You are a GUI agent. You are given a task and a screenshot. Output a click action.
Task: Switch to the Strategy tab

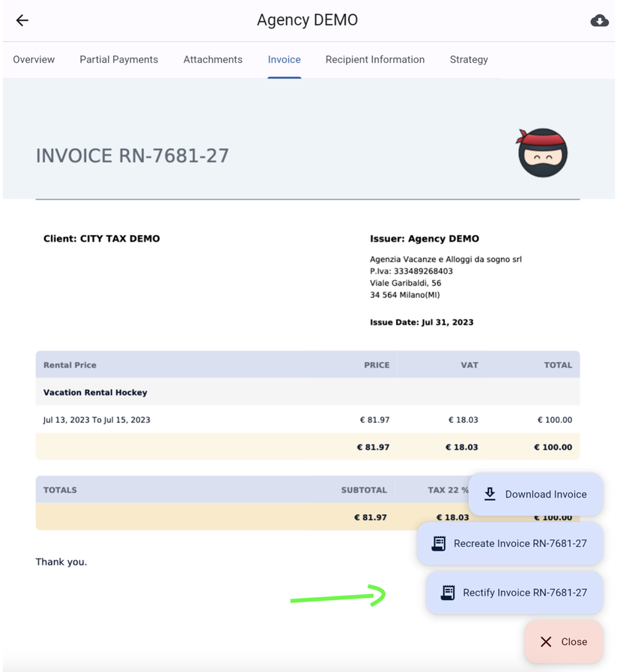[x=469, y=59]
